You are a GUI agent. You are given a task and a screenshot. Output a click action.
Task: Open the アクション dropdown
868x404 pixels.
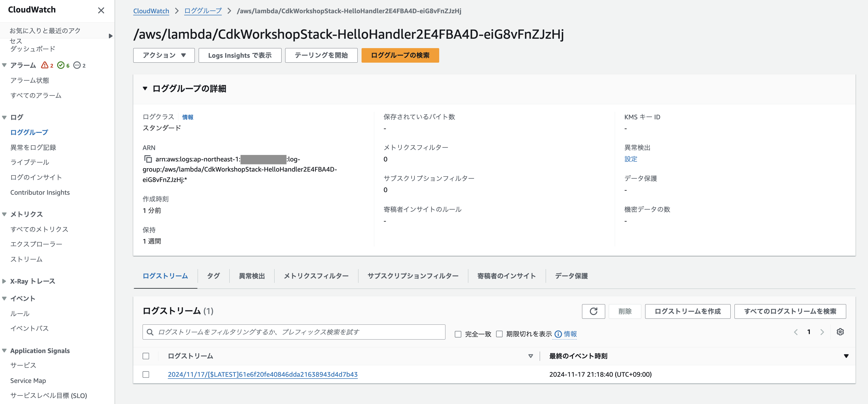[164, 55]
